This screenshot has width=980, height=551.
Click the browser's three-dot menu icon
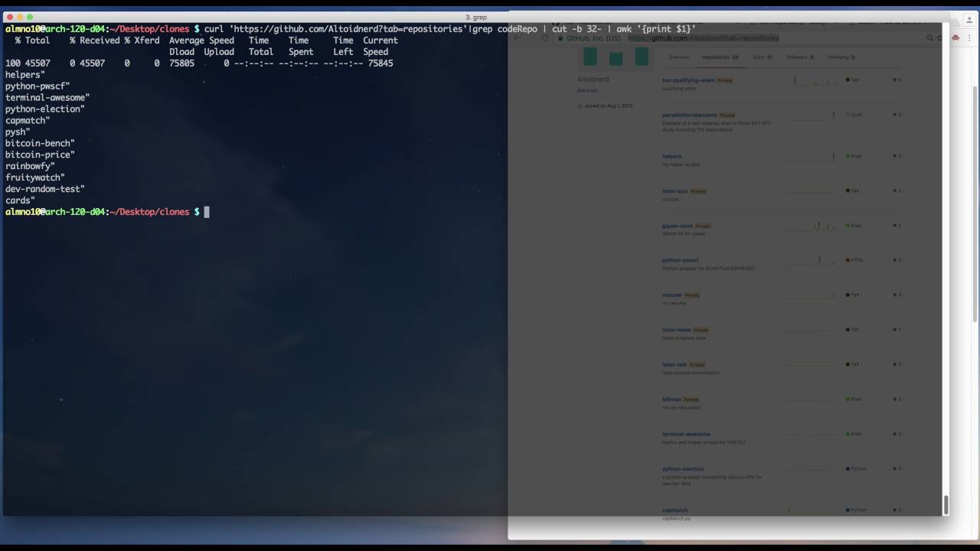click(x=969, y=37)
